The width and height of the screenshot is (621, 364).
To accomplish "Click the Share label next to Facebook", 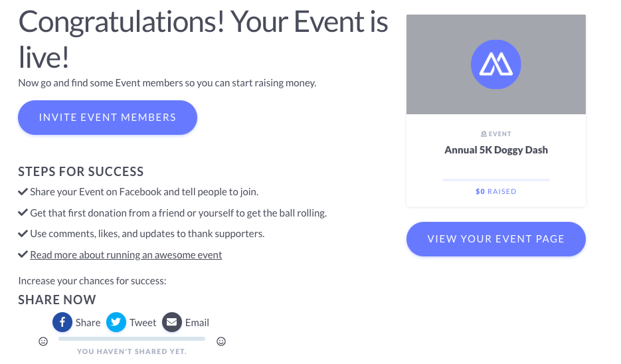I will 88,322.
